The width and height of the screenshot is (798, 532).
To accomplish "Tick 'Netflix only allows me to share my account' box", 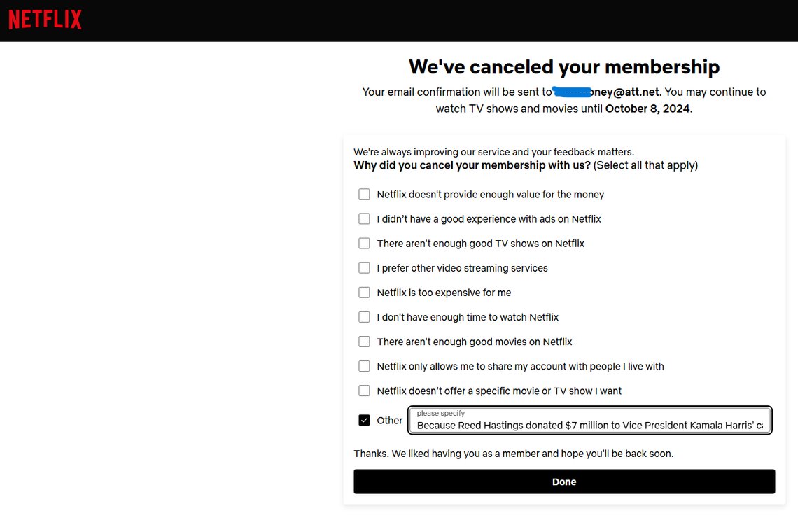I will tap(364, 366).
